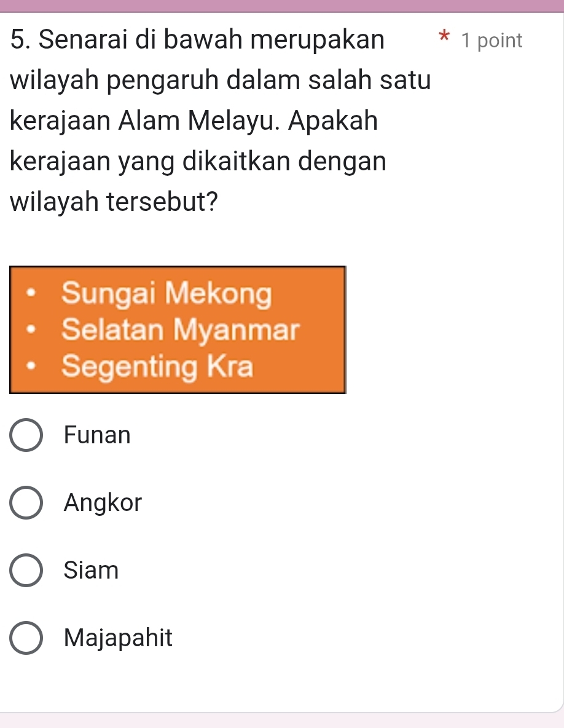Click "Segenting Kra" in the orange box
Image resolution: width=564 pixels, height=728 pixels.
pos(158,367)
